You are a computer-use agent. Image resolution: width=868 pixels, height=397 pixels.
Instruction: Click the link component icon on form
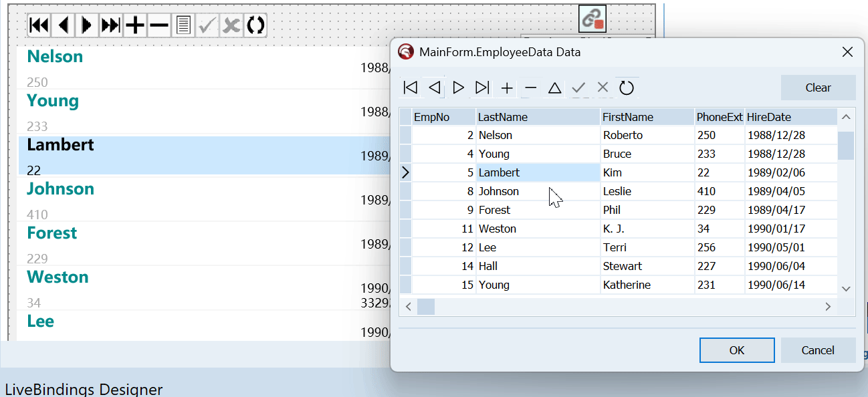592,19
